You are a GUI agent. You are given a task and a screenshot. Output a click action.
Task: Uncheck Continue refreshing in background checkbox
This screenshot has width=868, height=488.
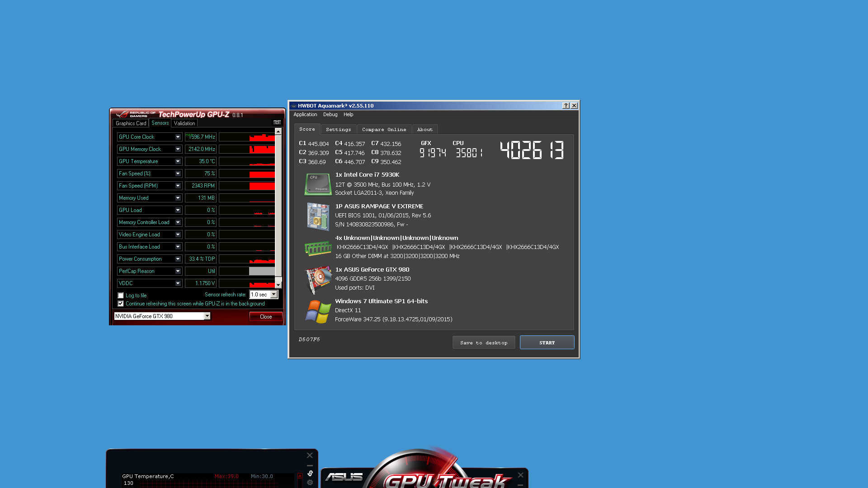coord(121,304)
